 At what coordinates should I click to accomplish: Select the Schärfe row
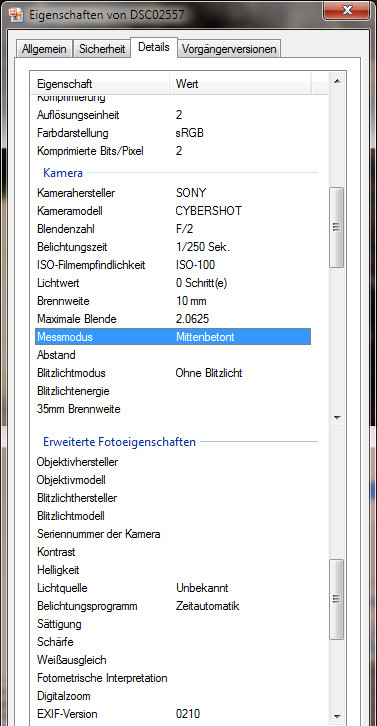[173, 642]
